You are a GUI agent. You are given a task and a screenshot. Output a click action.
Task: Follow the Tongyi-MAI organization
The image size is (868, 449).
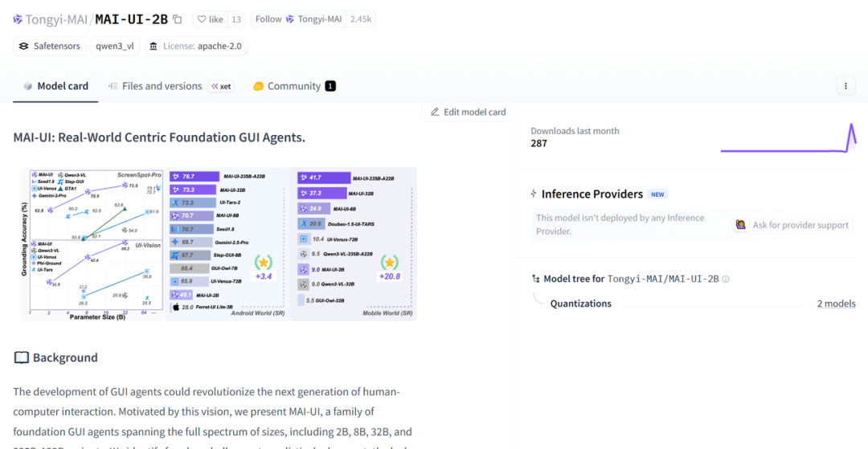pyautogui.click(x=269, y=19)
